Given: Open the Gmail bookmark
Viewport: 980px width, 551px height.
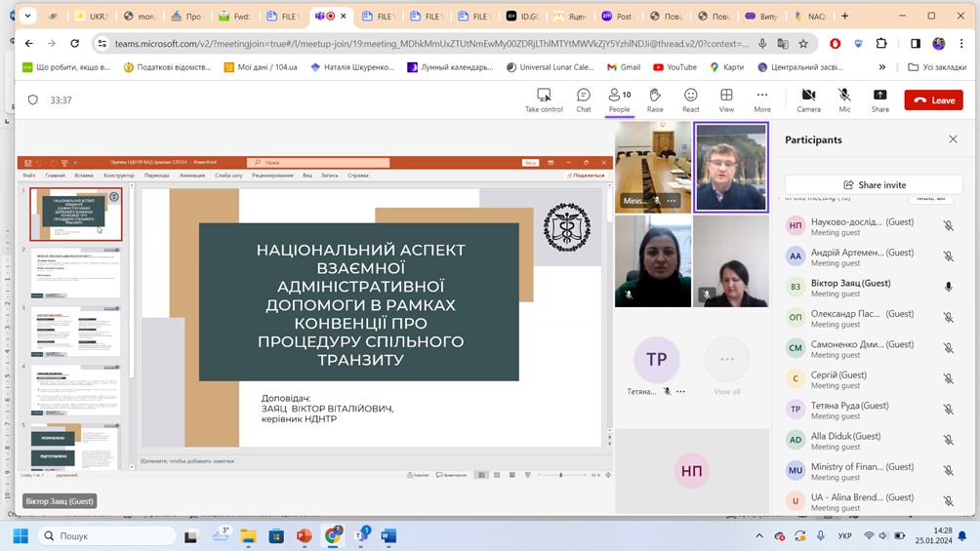Looking at the screenshot, I should click(624, 67).
